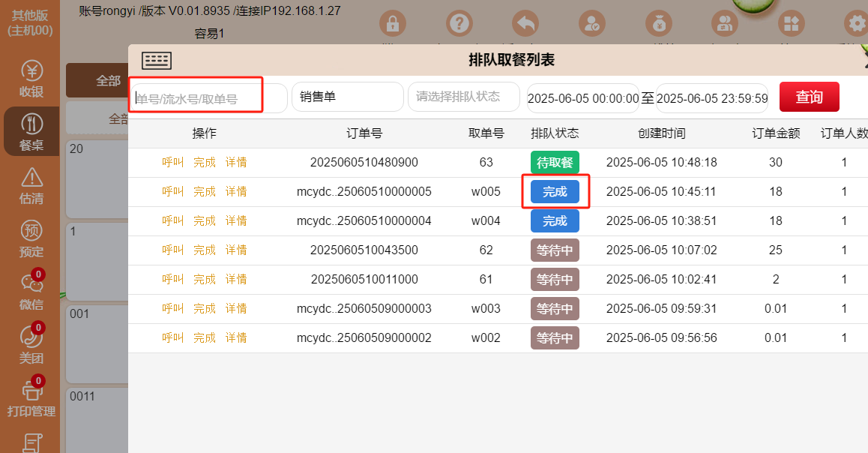
Task: Click 详情 for pickup number w002
Action: 236,337
